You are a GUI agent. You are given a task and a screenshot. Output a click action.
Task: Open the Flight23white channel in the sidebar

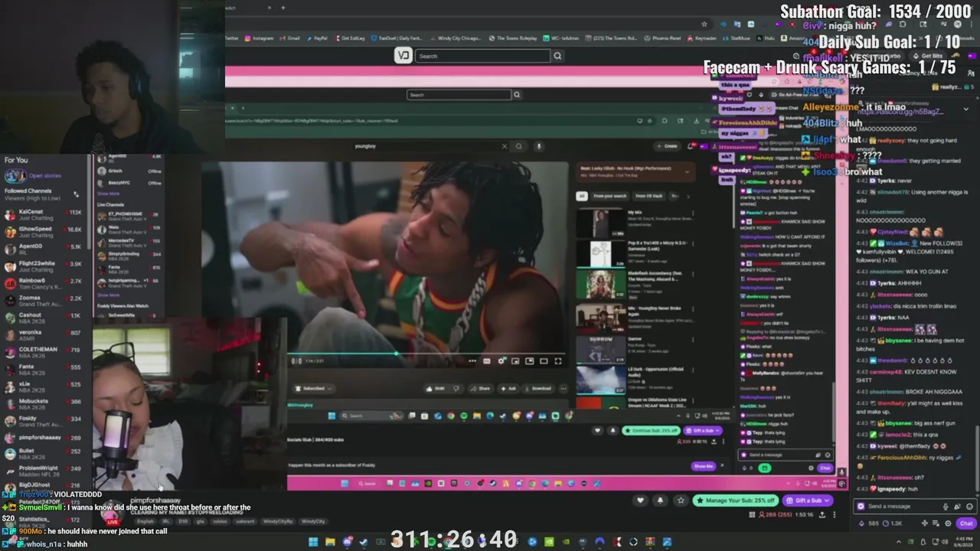44,266
